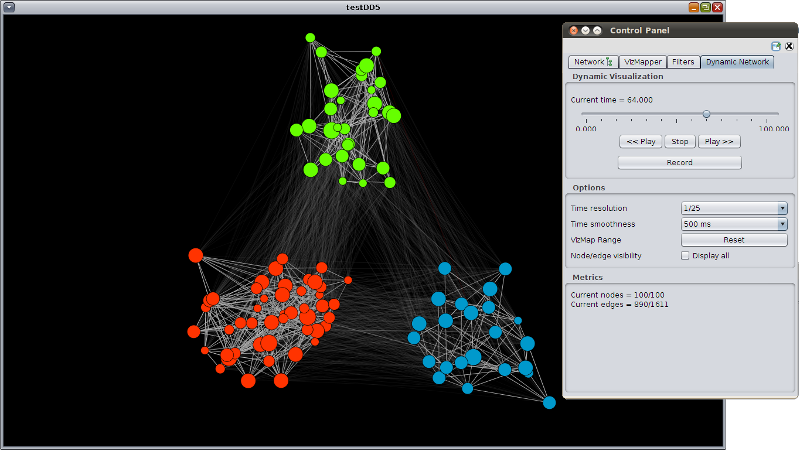Click the Record button
Viewport: 800px width, 451px height.
pyautogui.click(x=680, y=162)
